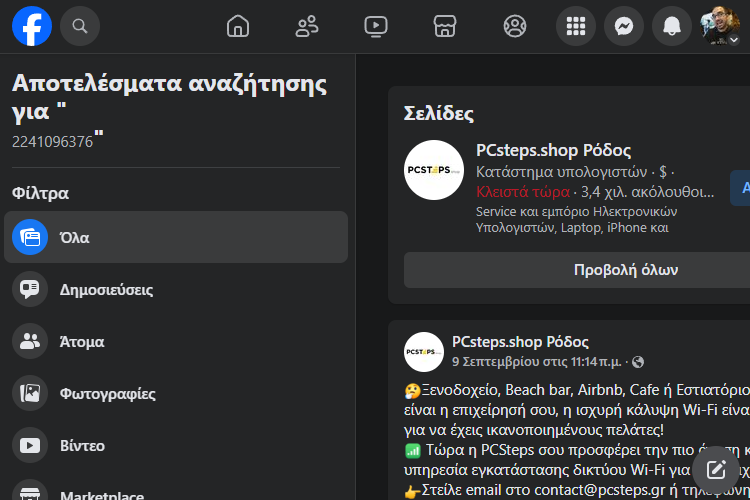This screenshot has height=500, width=750.
Task: Click the Άτομα people icon
Action: (30, 341)
